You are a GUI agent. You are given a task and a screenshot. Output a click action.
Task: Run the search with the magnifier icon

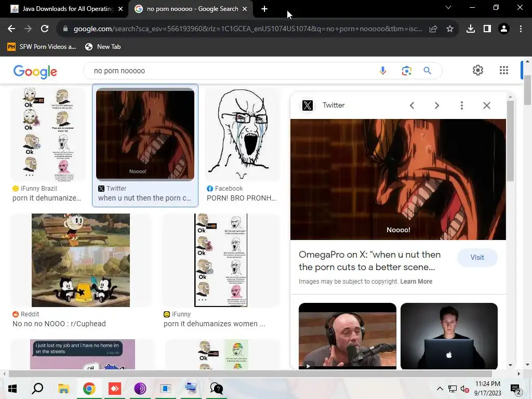[x=427, y=71]
